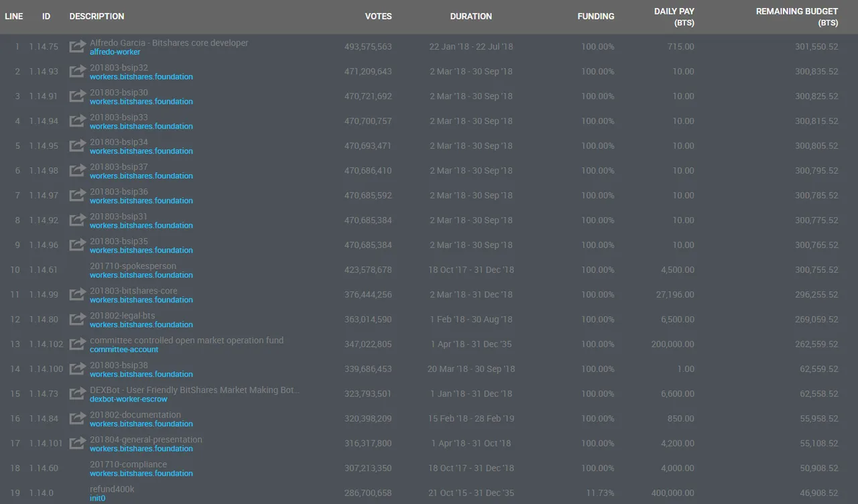This screenshot has width=858, height=504.
Task: Select duration 15 Feb '18 - 28 Feb '19
Action: coord(471,419)
